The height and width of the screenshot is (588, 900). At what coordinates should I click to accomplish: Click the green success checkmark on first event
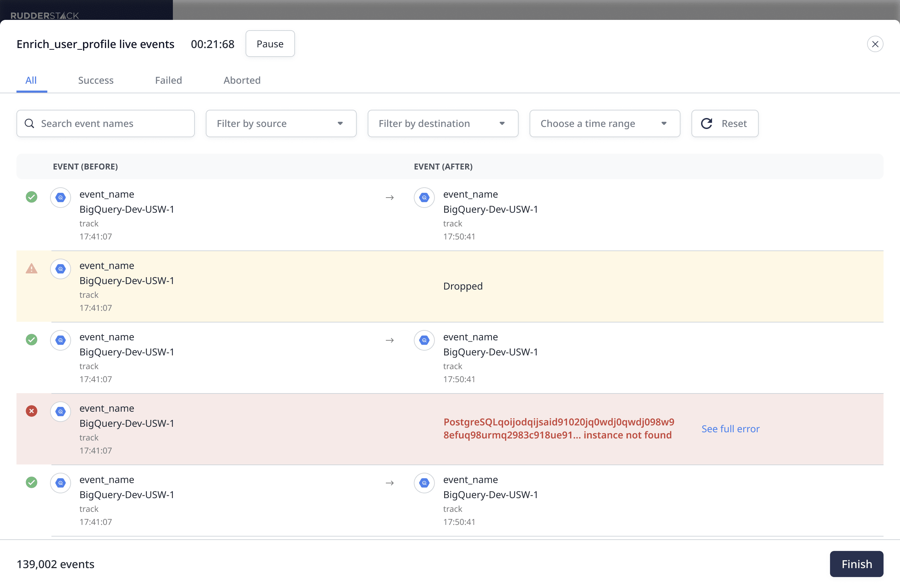coord(32,197)
